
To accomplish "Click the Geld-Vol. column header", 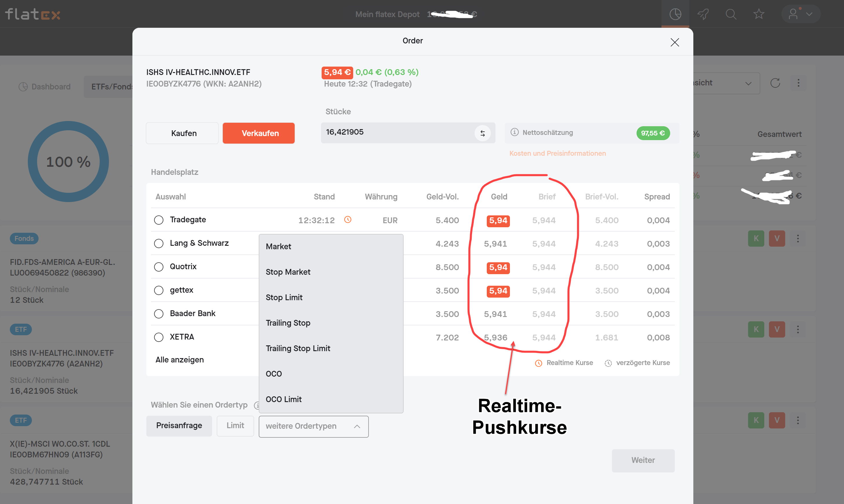I will pos(442,197).
